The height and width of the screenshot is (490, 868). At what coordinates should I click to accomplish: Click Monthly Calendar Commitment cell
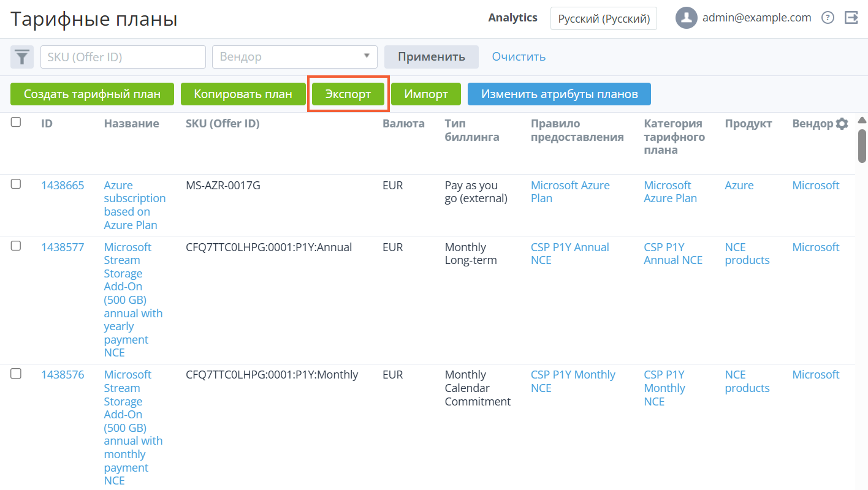coord(478,388)
